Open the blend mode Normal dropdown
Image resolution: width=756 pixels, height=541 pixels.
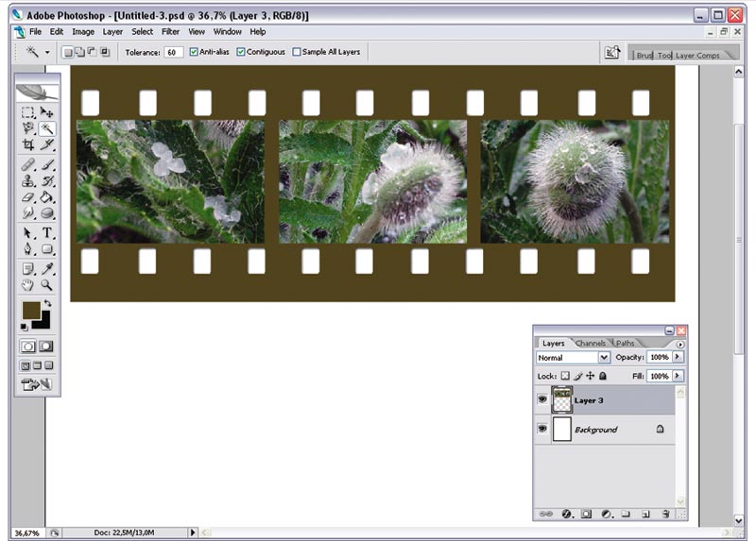603,358
